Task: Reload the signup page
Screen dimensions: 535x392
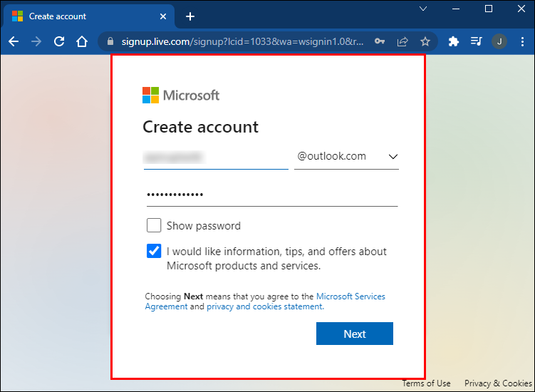Action: coord(59,41)
